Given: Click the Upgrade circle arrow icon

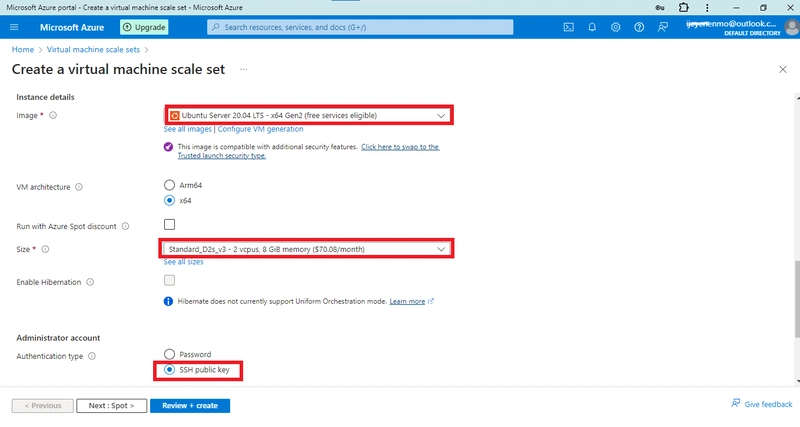Looking at the screenshot, I should pos(127,27).
